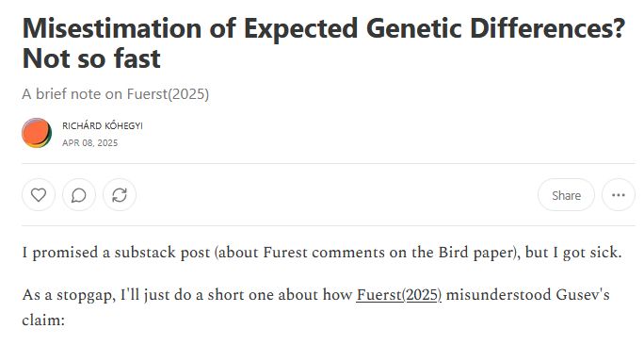
Task: Restack the post using the circular arrows icon
Action: 120,195
